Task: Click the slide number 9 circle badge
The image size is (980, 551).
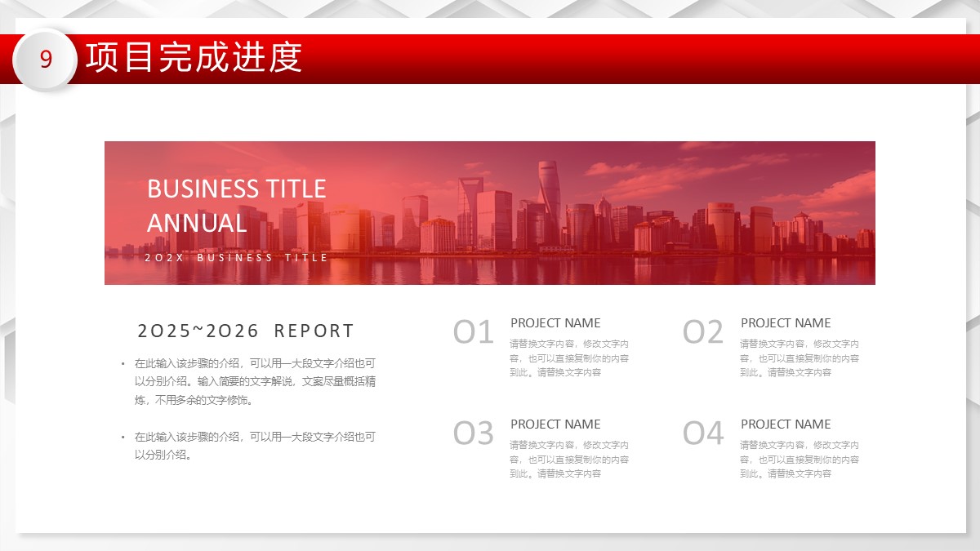Action: click(46, 60)
